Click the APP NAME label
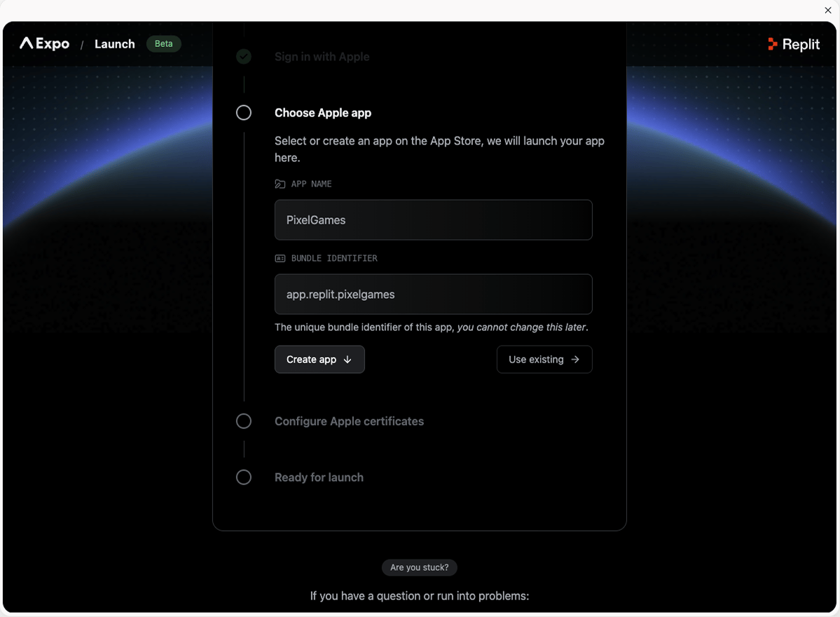The height and width of the screenshot is (617, 840). click(x=311, y=184)
